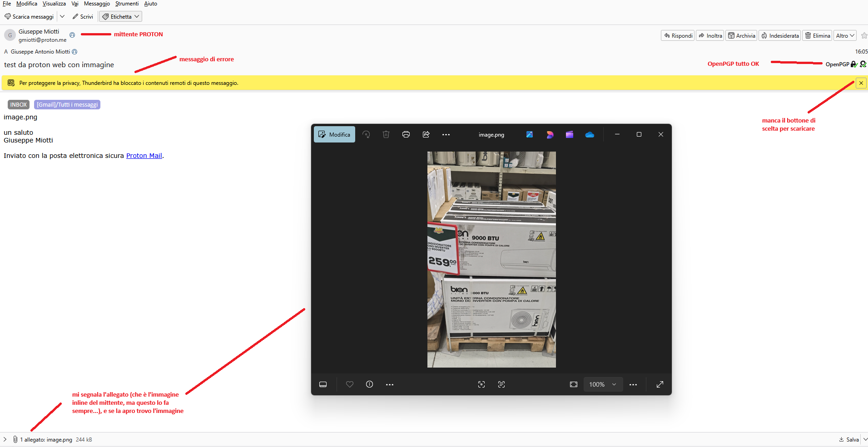The height and width of the screenshot is (447, 868).
Task: Expand the attachment list chevron
Action: 5,439
